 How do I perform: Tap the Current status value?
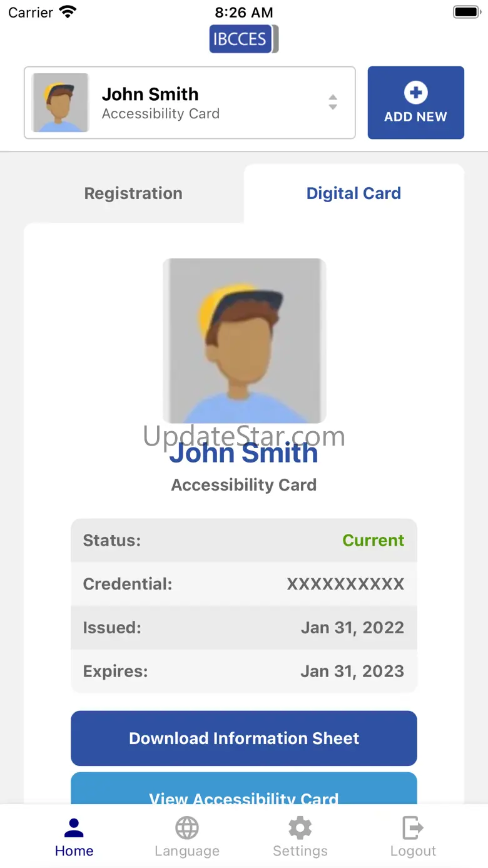[373, 540]
